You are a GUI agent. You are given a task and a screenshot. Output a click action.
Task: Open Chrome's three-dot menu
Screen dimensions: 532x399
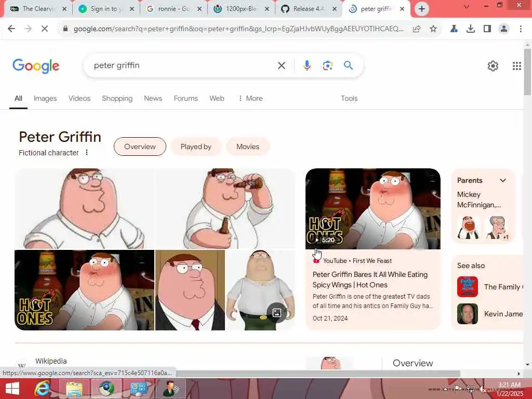[x=521, y=29]
